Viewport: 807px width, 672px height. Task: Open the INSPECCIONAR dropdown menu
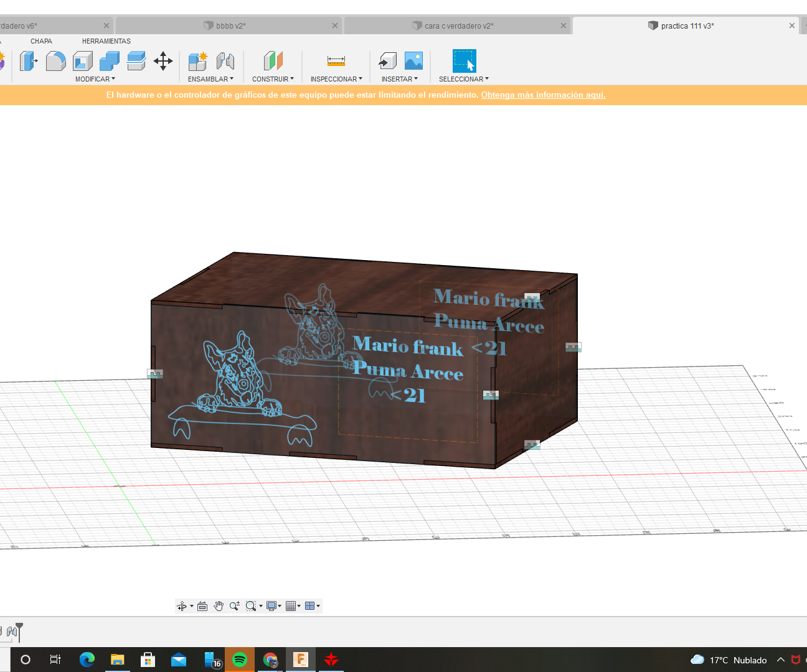(337, 79)
